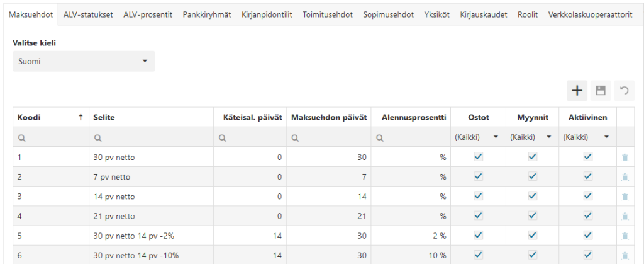Switch to the ALV-prosentit tab
The height and width of the screenshot is (264, 644).
click(x=148, y=14)
